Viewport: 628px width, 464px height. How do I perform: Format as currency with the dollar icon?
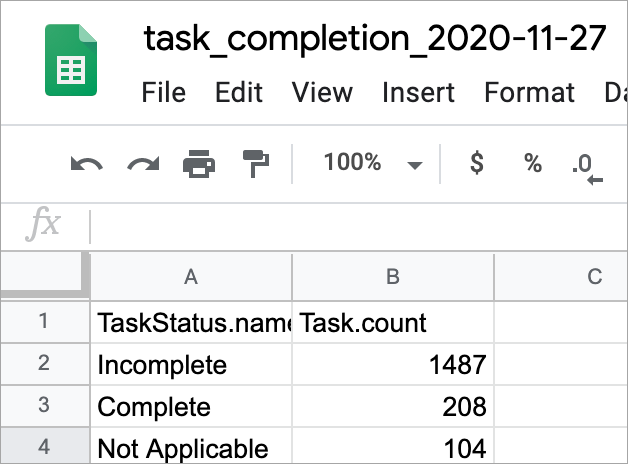coord(477,163)
